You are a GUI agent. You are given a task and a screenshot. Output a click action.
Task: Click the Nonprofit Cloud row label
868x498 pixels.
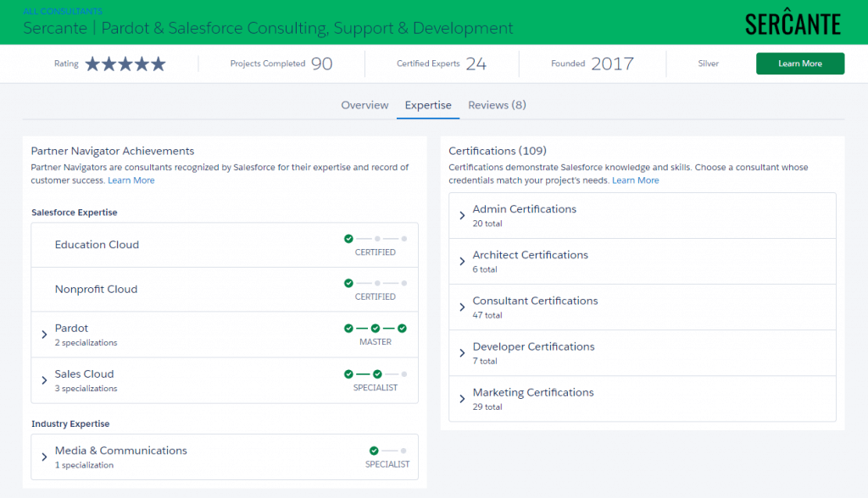tap(96, 289)
